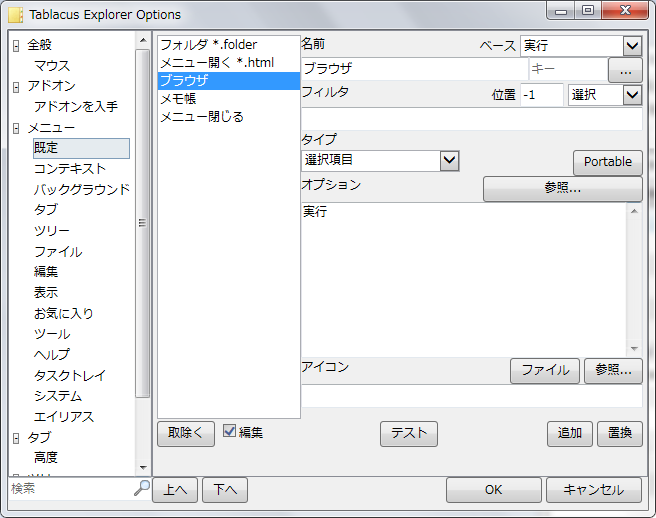The image size is (656, 518).
Task: Collapse the メニュー tree node
Action: click(16, 128)
